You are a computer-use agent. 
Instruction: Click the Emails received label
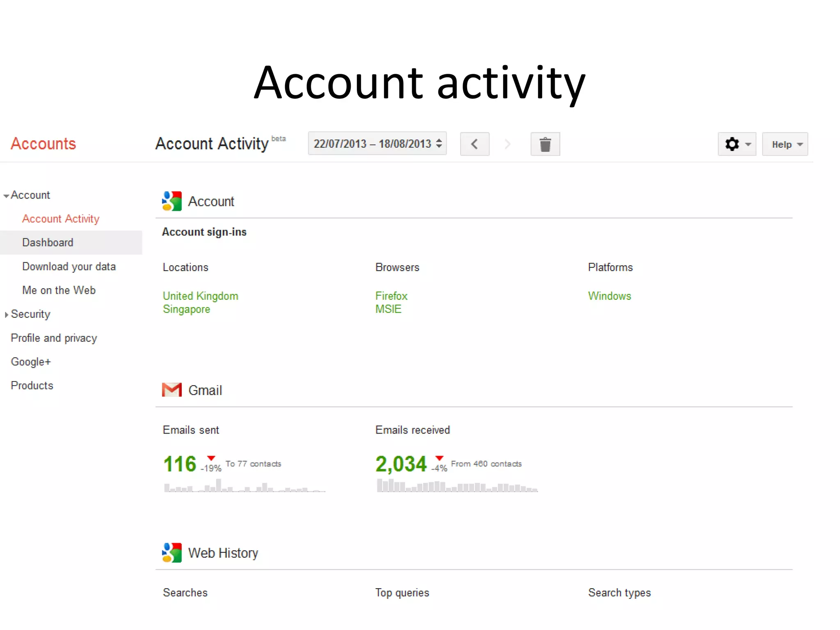[413, 430]
